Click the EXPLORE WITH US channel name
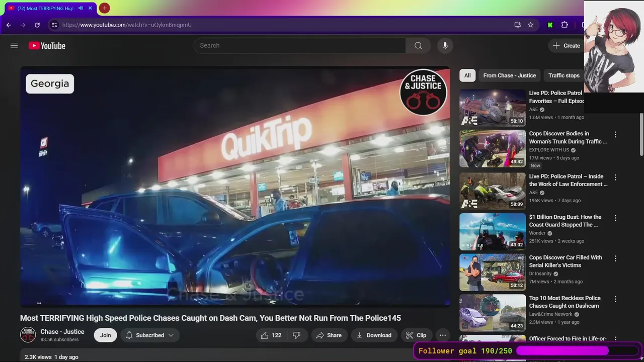The width and height of the screenshot is (644, 362). 550,150
